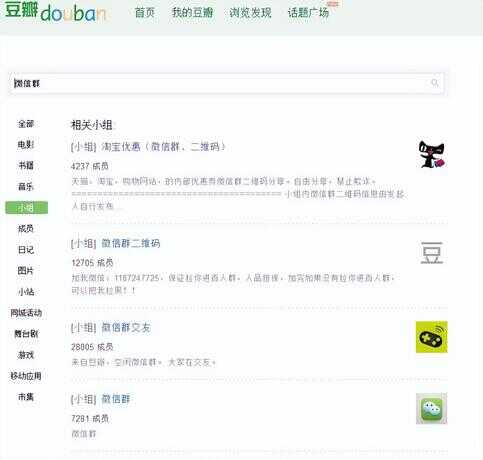Click the 12705 成员 count
Screen dimensions: 483x460
point(92,263)
